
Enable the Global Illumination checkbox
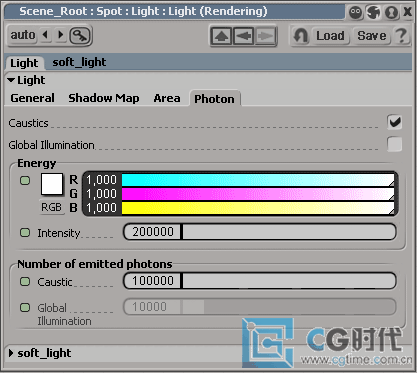coord(395,144)
